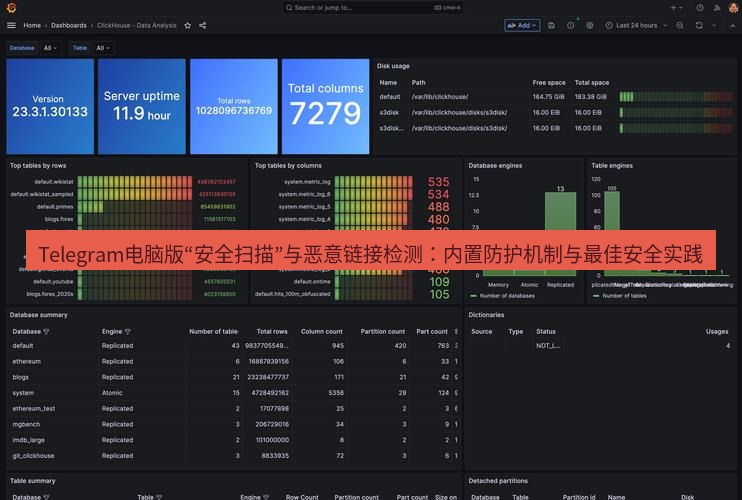Viewport: 742px width, 500px height.
Task: Select the imdb_large database cell
Action: (28, 440)
